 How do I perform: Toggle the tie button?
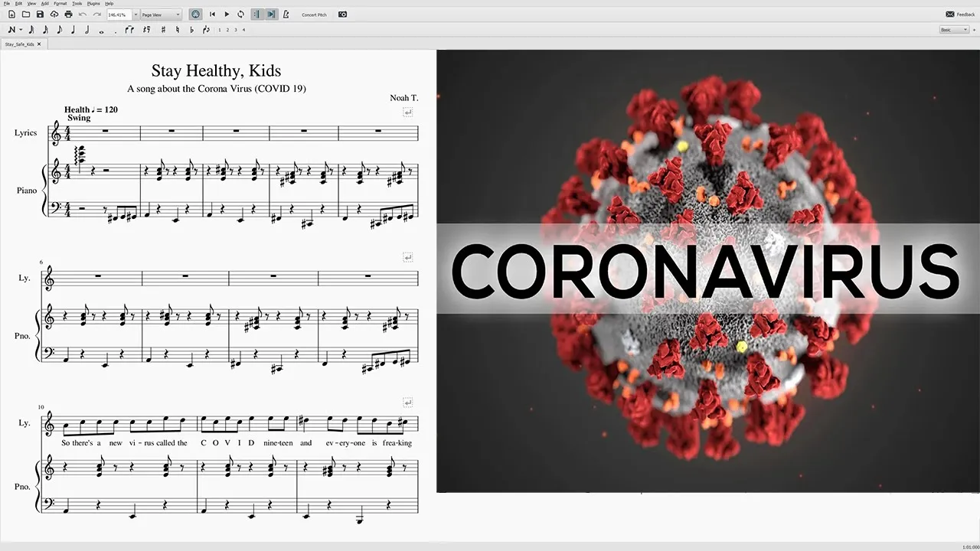click(x=129, y=30)
